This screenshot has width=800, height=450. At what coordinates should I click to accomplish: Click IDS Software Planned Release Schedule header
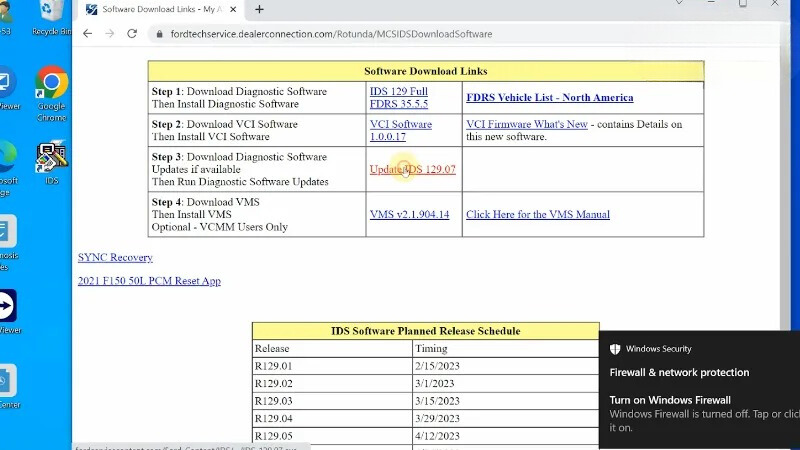coord(426,331)
